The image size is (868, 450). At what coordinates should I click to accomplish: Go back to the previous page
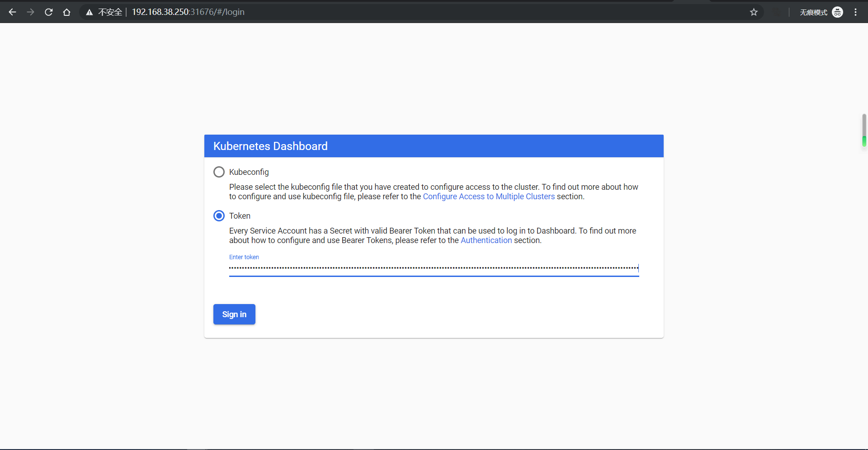[x=12, y=12]
